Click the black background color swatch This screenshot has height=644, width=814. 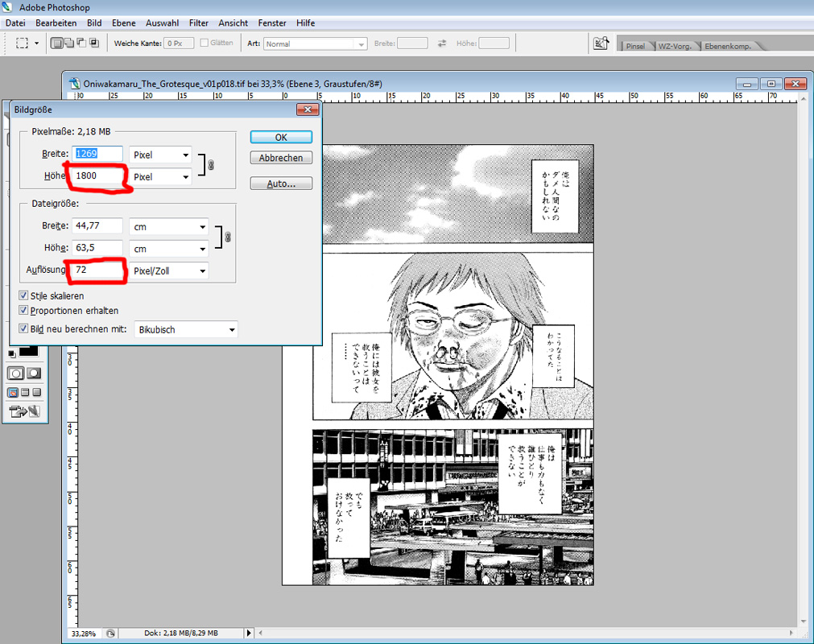[x=28, y=351]
